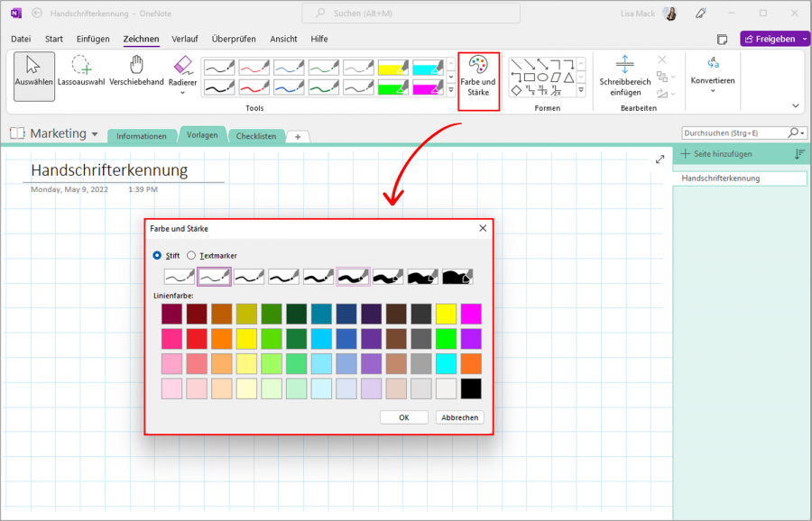Image resolution: width=812 pixels, height=521 pixels.
Task: Expand the Formen gallery with its arrow
Action: (581, 89)
